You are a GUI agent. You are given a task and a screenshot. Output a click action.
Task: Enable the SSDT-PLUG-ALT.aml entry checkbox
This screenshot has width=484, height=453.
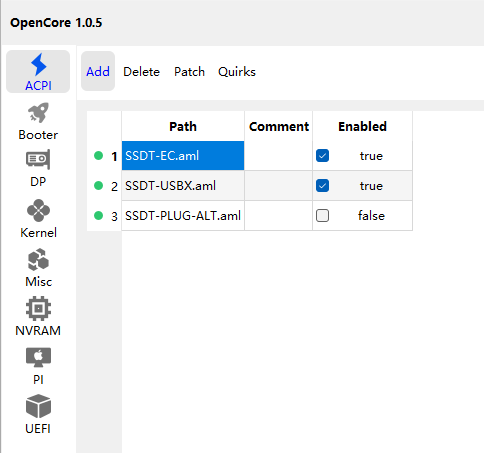point(322,216)
